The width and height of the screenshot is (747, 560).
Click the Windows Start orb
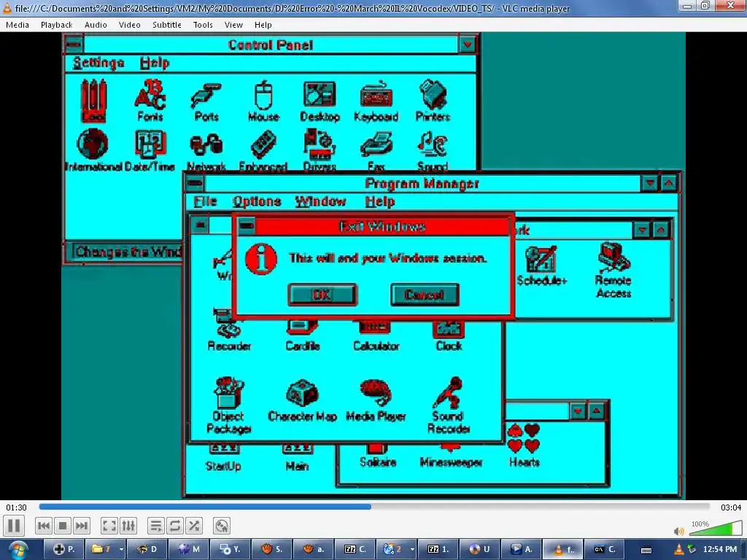pyautogui.click(x=18, y=550)
